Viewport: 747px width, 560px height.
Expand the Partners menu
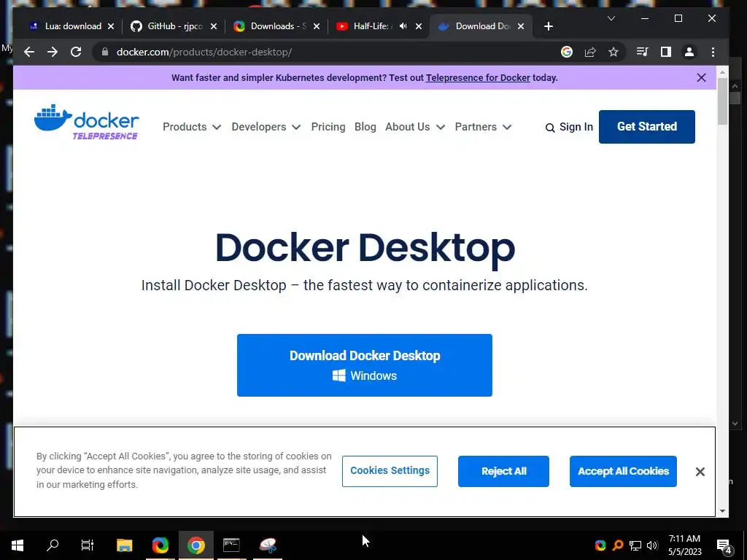[x=483, y=127]
